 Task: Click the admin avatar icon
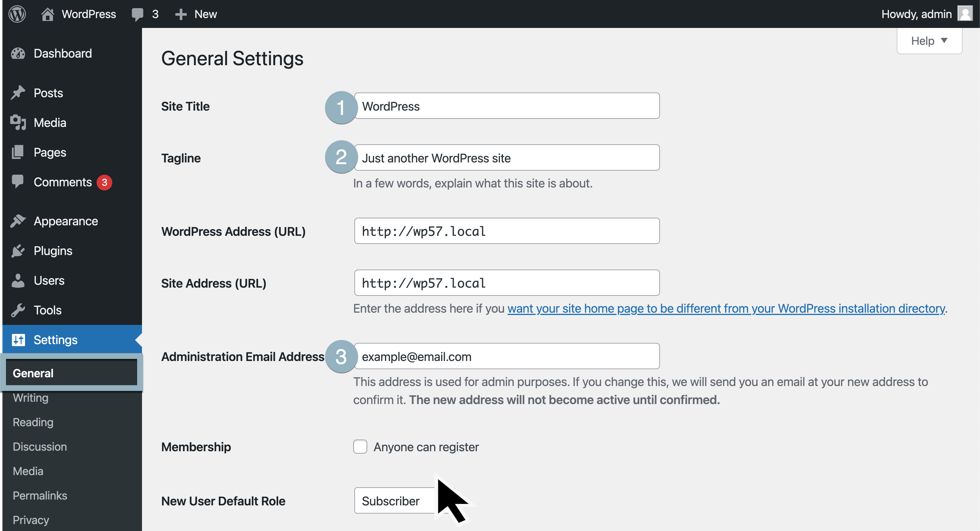click(x=965, y=14)
